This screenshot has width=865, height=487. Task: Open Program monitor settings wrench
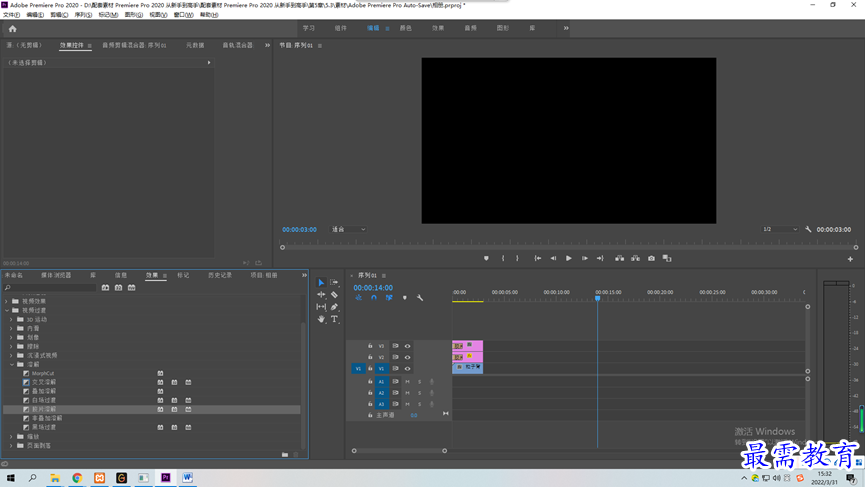(808, 229)
